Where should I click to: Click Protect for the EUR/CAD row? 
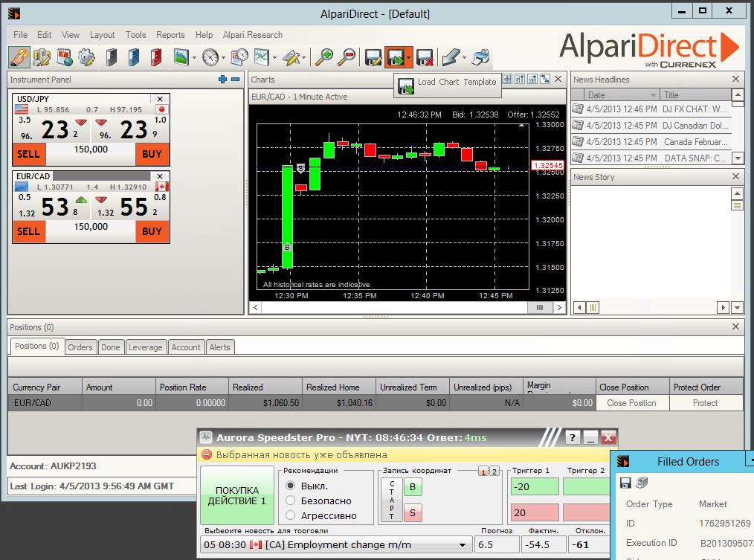tap(706, 403)
